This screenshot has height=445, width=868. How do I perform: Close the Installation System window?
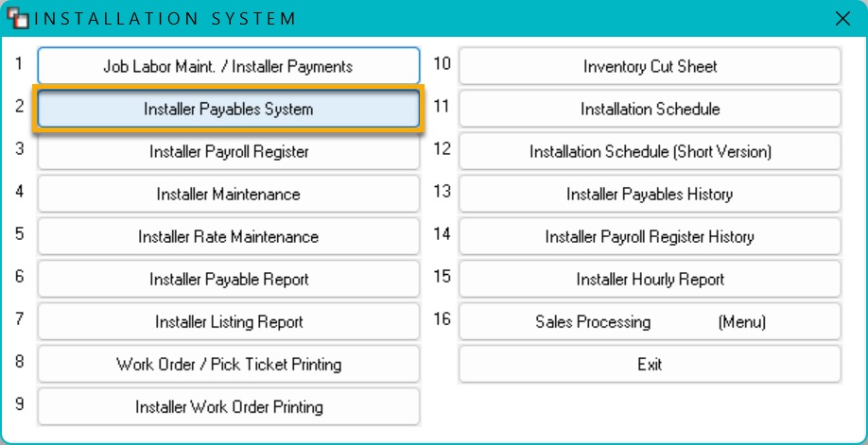tap(842, 19)
